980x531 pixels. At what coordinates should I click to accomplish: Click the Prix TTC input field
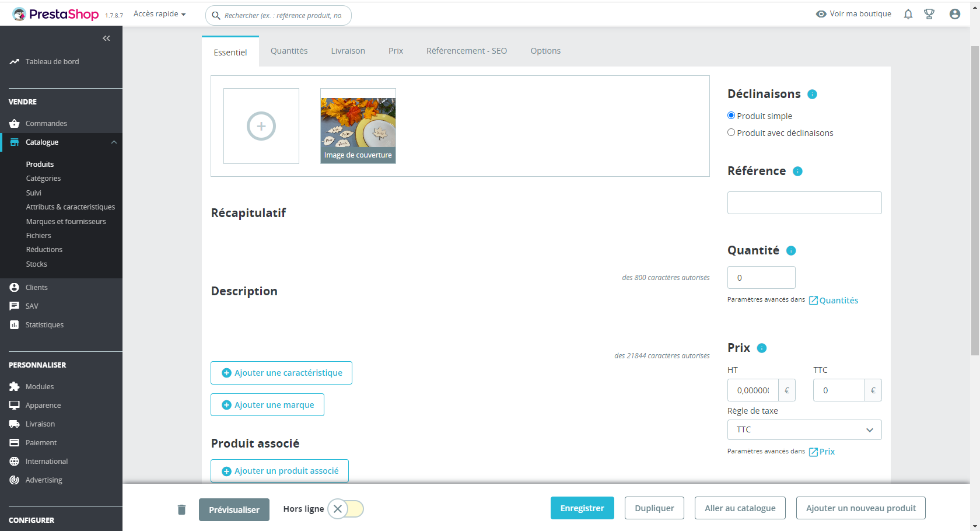point(839,390)
